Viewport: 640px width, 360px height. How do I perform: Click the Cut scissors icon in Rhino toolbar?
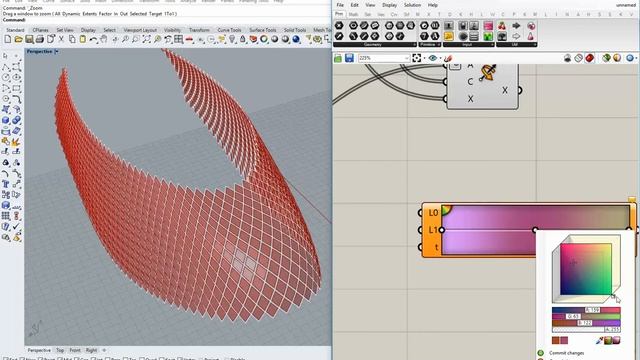tap(61, 40)
